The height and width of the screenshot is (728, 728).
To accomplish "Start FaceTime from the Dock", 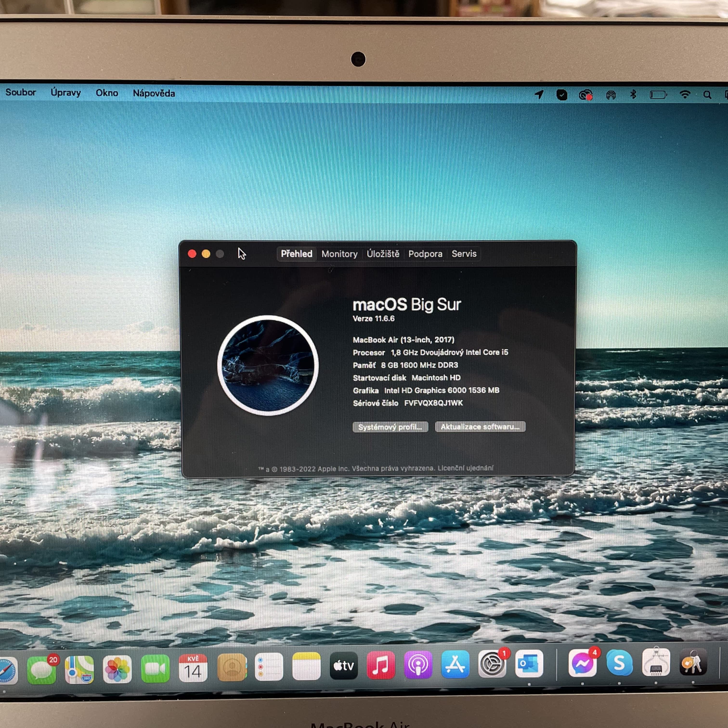I will click(x=155, y=669).
